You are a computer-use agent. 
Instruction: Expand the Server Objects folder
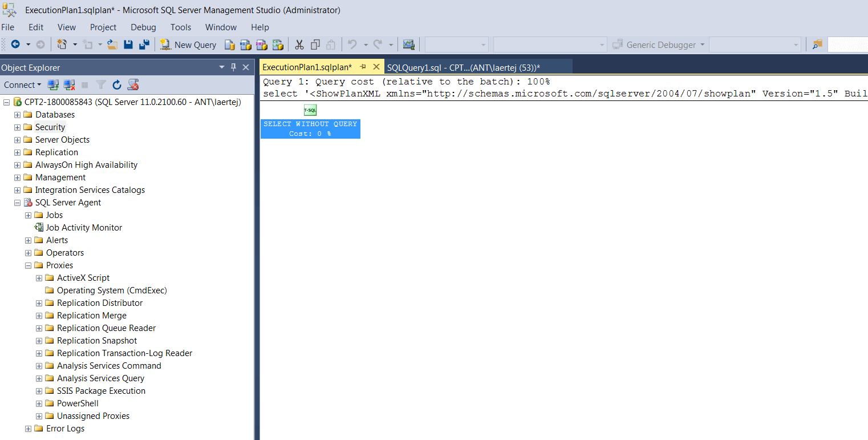17,140
